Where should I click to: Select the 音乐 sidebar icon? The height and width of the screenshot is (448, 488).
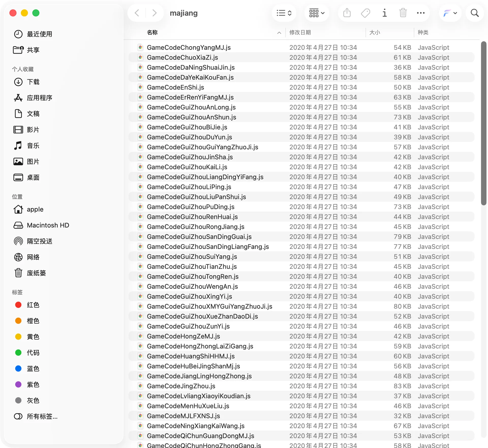point(18,146)
